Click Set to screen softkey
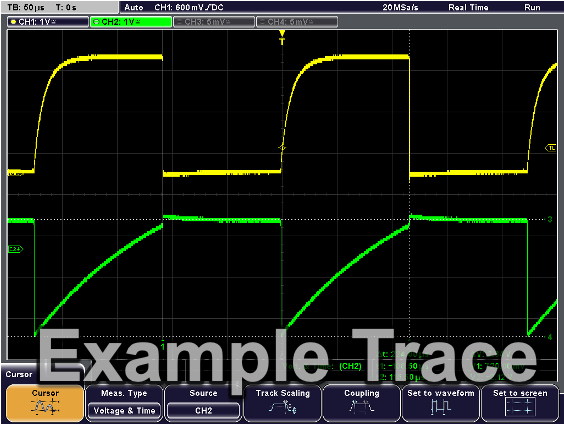 (520, 403)
